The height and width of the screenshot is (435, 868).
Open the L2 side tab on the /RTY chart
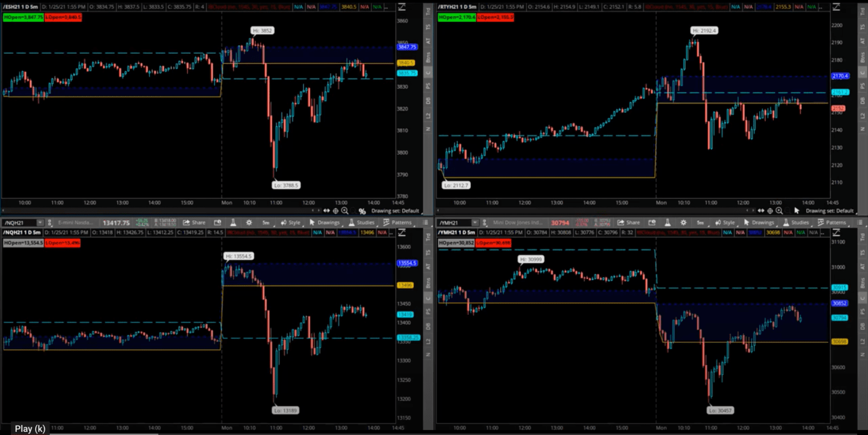point(863,116)
